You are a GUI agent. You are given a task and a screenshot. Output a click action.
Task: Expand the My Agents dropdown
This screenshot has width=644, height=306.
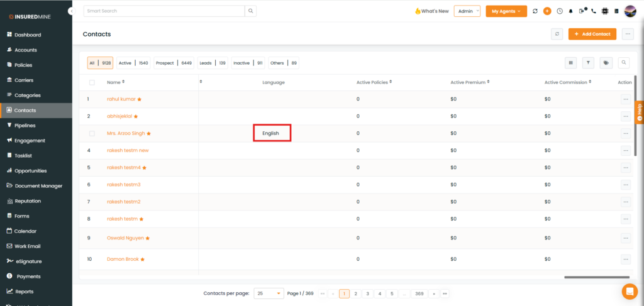pos(506,11)
